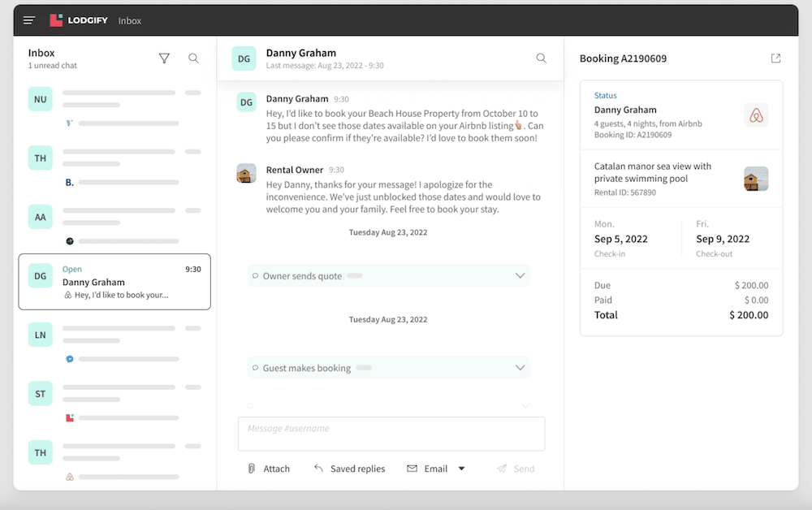Open the LN avatar conversation
The width and height of the screenshot is (812, 510).
41,335
